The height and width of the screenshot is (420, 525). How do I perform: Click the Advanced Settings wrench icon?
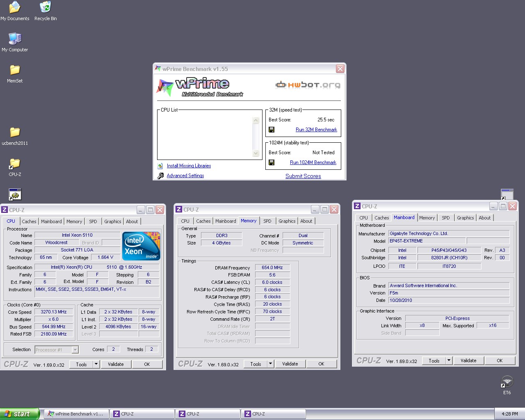pyautogui.click(x=160, y=176)
